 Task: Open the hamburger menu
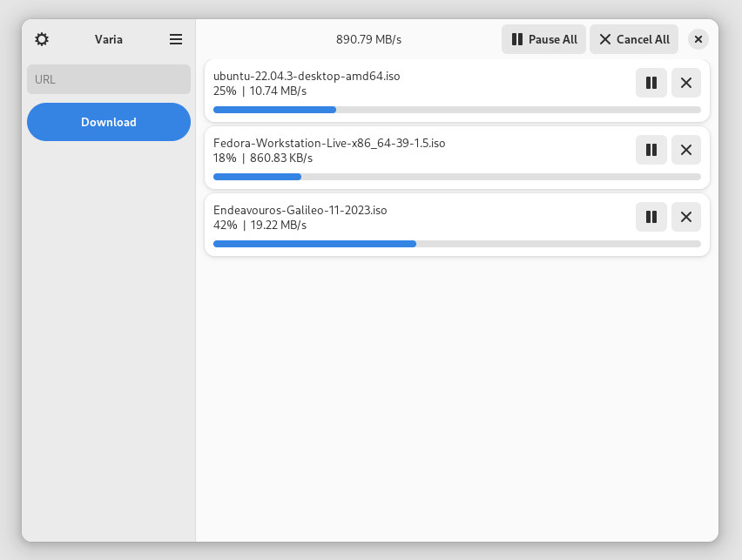(x=176, y=39)
